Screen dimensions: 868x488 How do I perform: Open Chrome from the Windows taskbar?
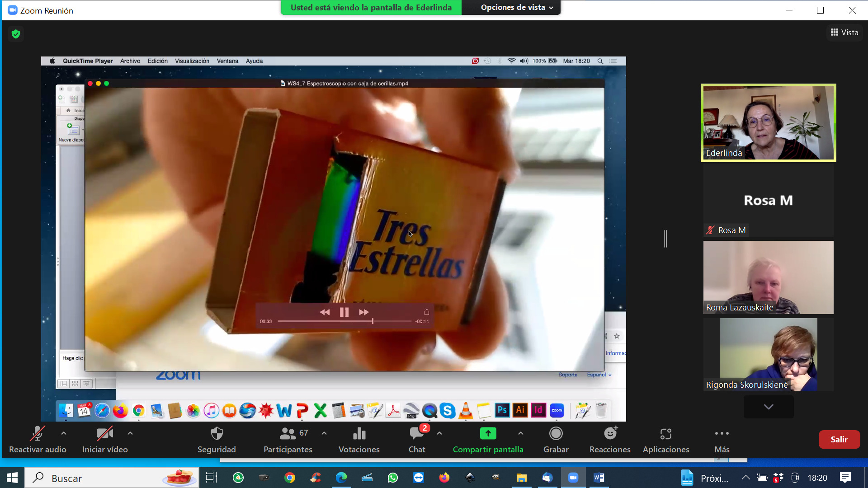point(290,478)
